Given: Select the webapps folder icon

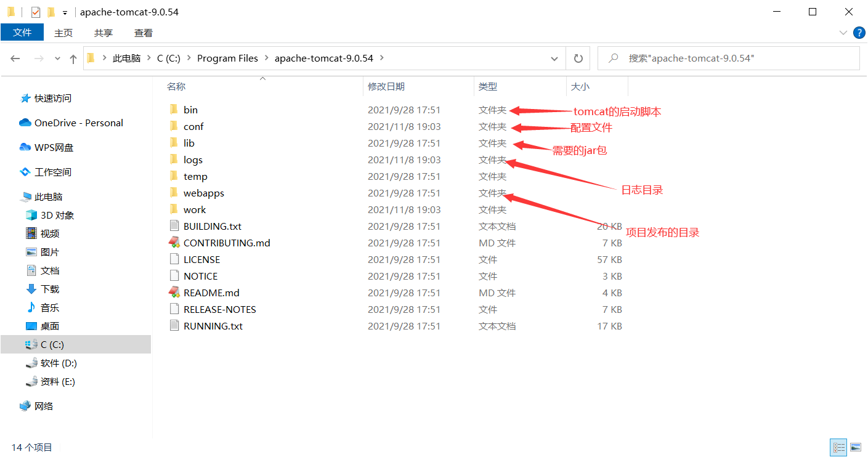Looking at the screenshot, I should pyautogui.click(x=173, y=193).
